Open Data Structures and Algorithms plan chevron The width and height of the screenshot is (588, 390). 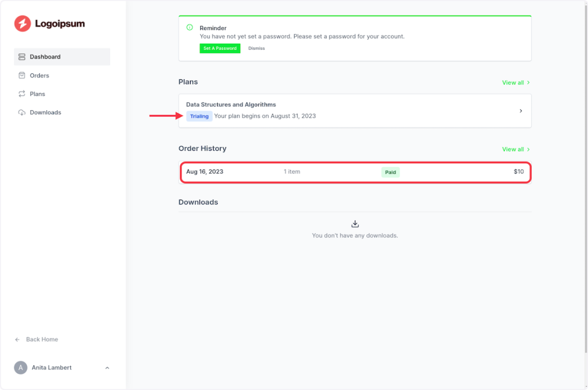tap(520, 111)
